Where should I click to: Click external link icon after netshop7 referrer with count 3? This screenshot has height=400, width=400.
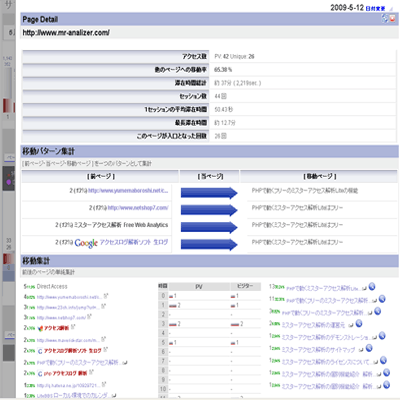[x=89, y=317]
